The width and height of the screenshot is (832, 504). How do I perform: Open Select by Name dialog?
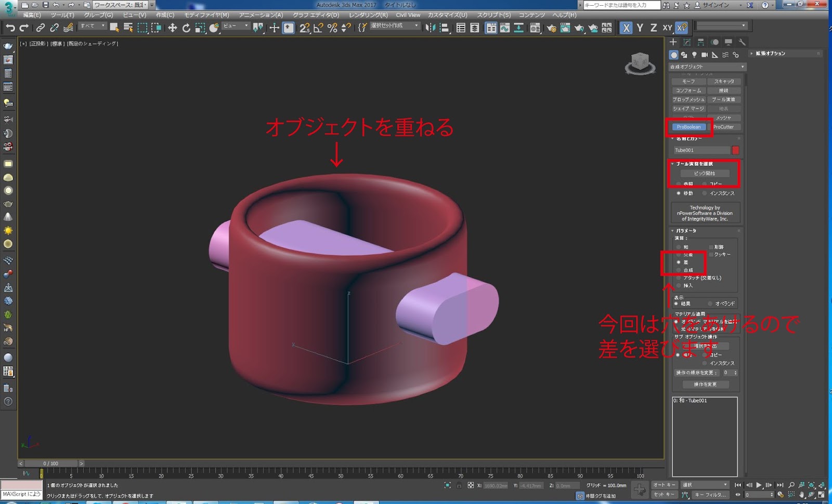click(128, 28)
